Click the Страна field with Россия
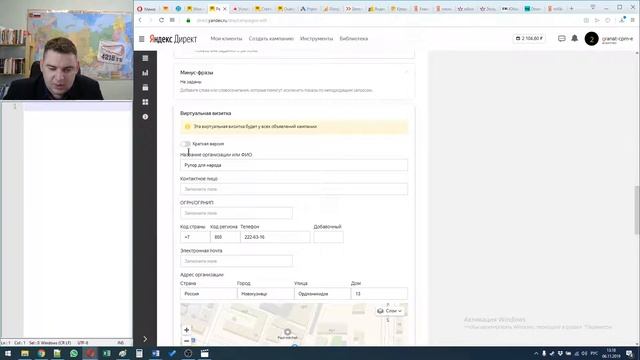 click(209, 293)
